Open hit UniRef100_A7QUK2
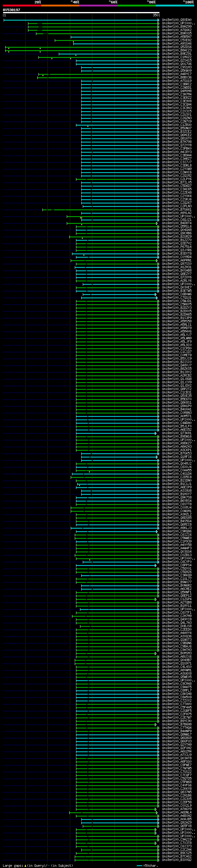197x868 pixels. (x=177, y=30)
